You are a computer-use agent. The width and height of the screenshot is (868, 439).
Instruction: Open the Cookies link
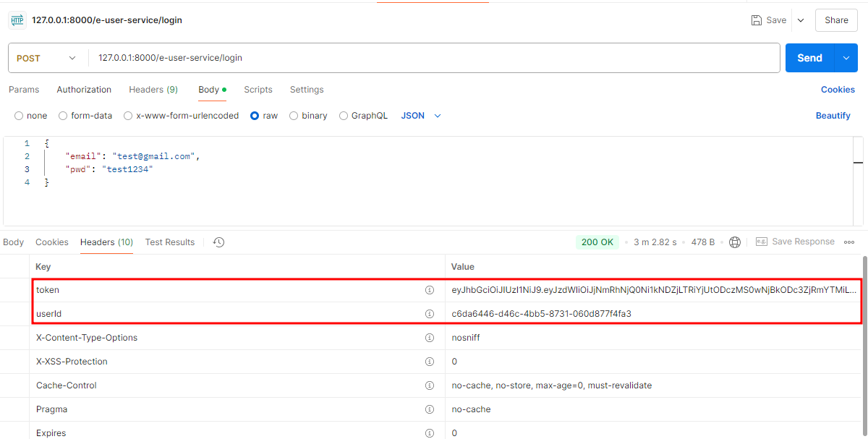coord(838,90)
